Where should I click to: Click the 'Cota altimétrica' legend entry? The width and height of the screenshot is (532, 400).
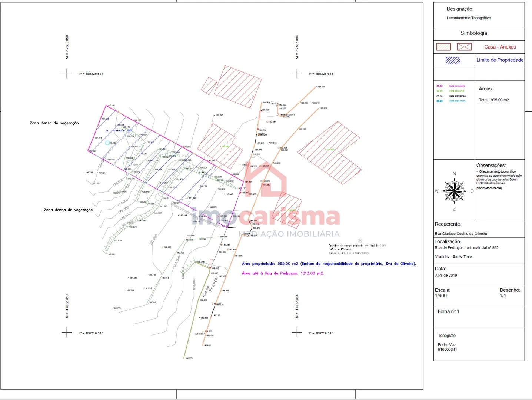point(458,96)
